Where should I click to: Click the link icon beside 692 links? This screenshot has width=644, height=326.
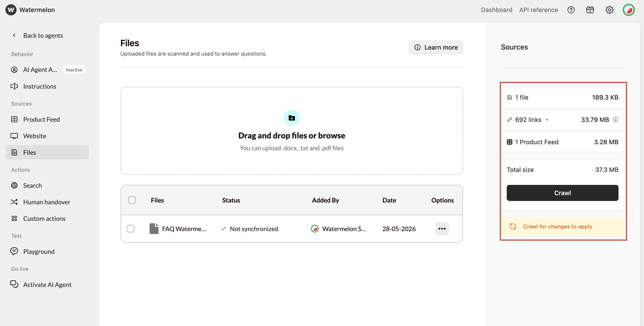pyautogui.click(x=510, y=119)
